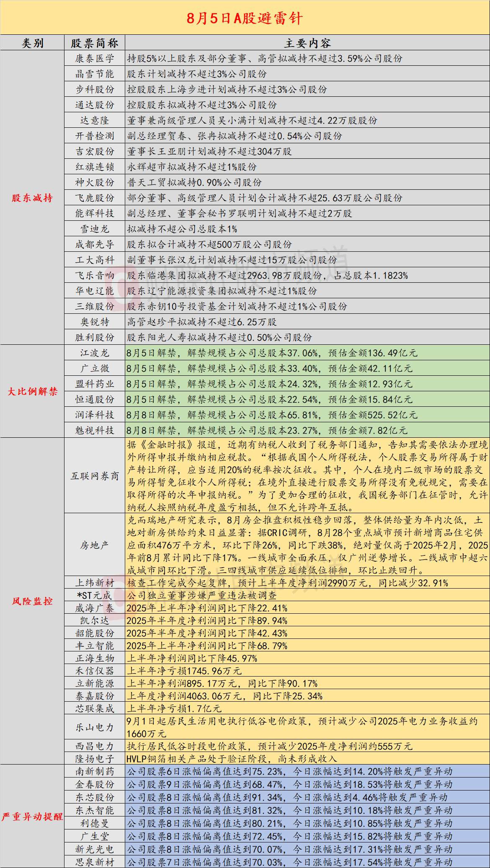Select stock name 三维股份
The image size is (490, 868).
[95, 306]
